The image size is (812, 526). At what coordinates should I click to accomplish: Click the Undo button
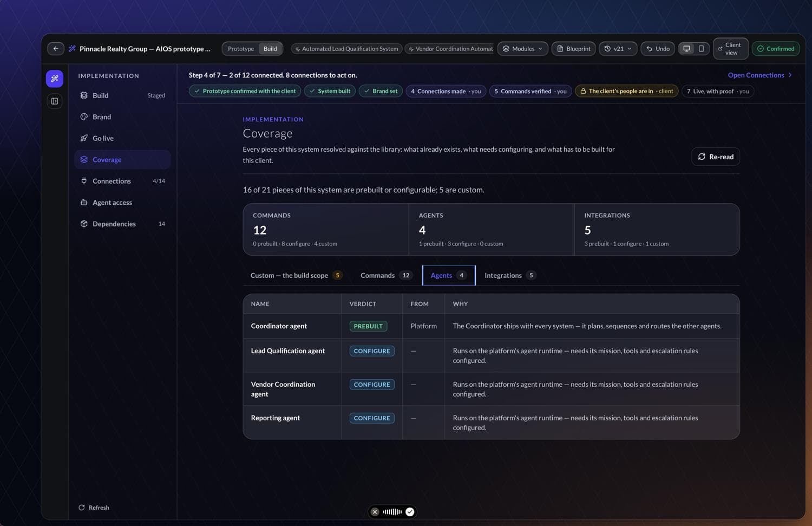[657, 49]
